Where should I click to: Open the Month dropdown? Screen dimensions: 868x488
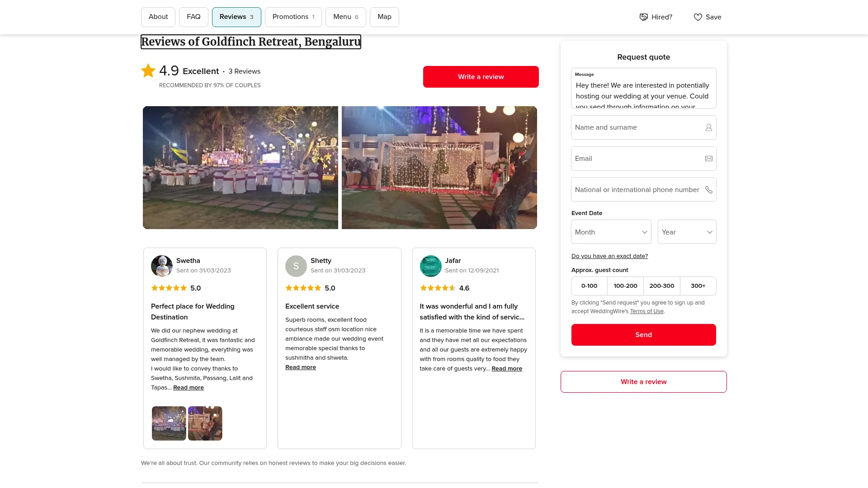(611, 232)
